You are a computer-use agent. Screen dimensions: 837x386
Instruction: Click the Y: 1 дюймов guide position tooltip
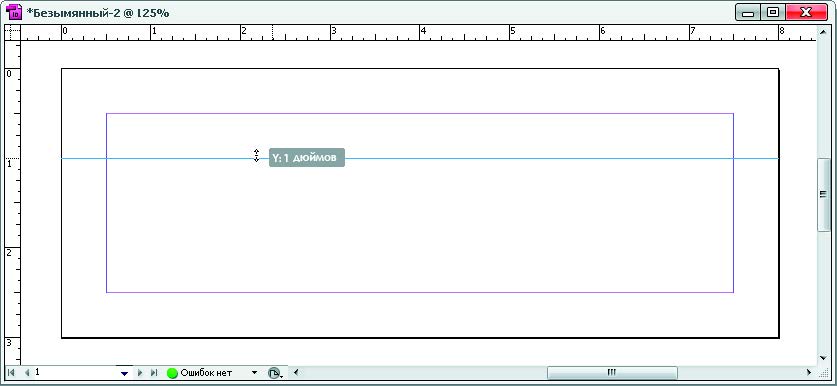point(306,158)
